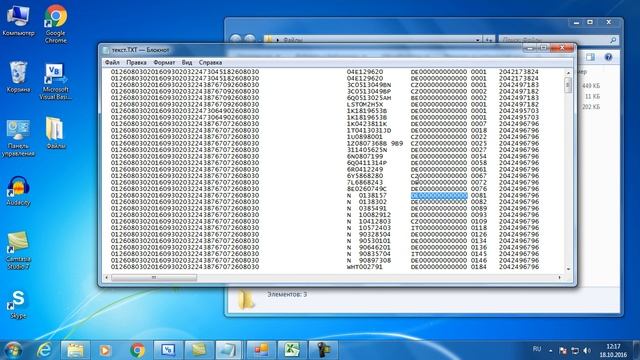The width and height of the screenshot is (640, 360).
Task: Click the Notepad horizontal scrollbar thumb
Action: coord(154,278)
